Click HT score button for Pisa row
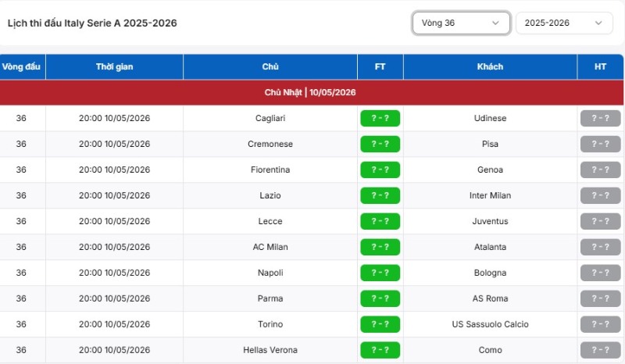This screenshot has height=364, width=625. point(600,144)
